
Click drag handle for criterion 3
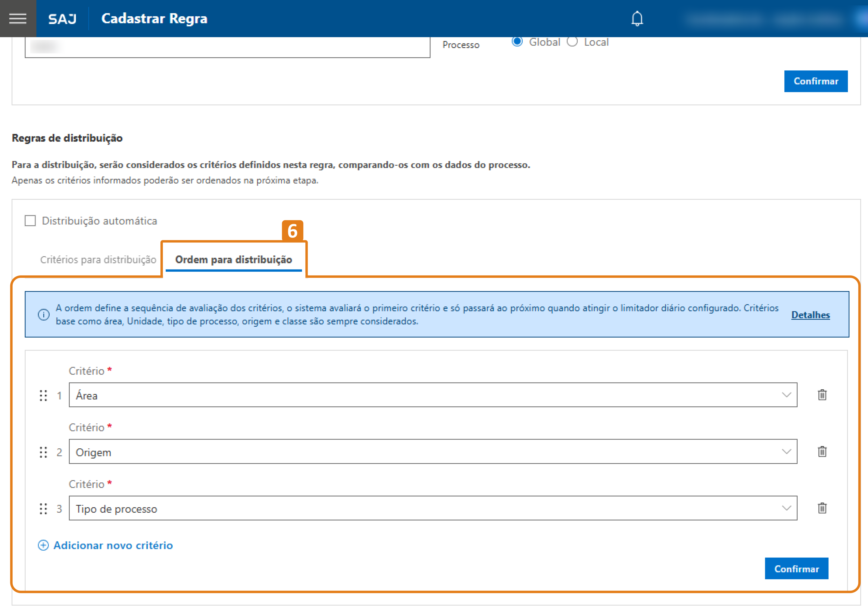pyautogui.click(x=43, y=509)
